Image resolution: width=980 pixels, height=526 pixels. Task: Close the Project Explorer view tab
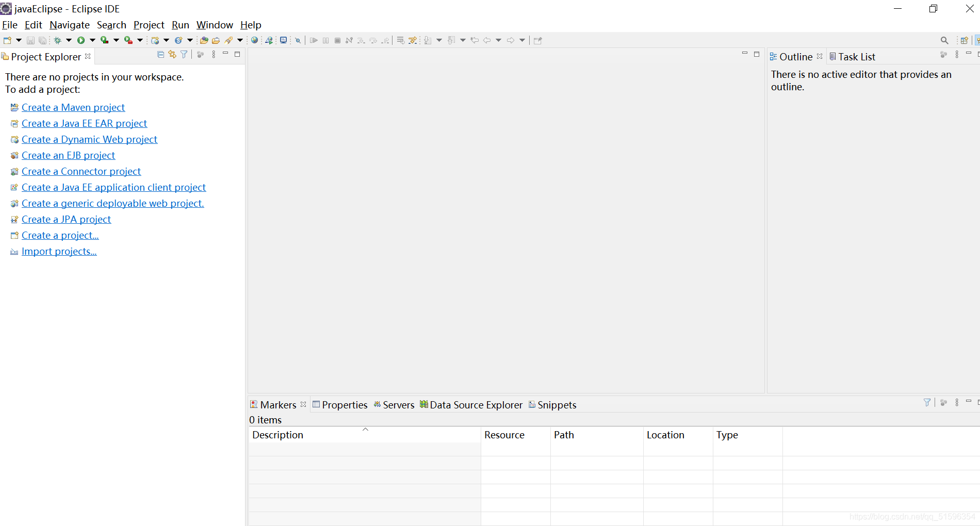tap(88, 56)
